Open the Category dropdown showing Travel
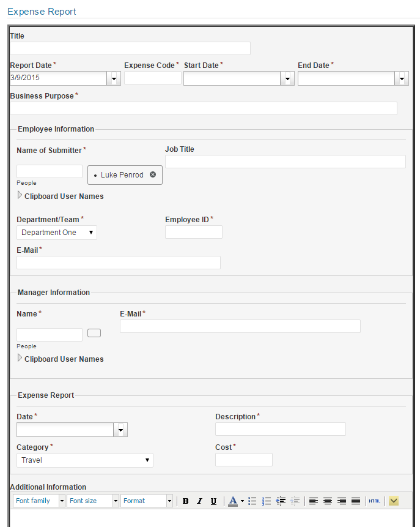420x527 pixels. coord(148,460)
